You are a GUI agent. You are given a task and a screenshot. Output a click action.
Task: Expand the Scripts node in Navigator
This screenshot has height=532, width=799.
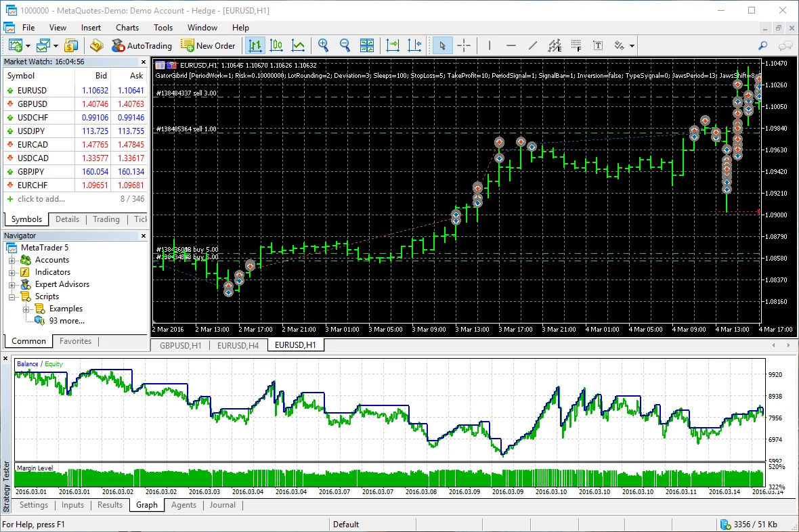point(12,296)
